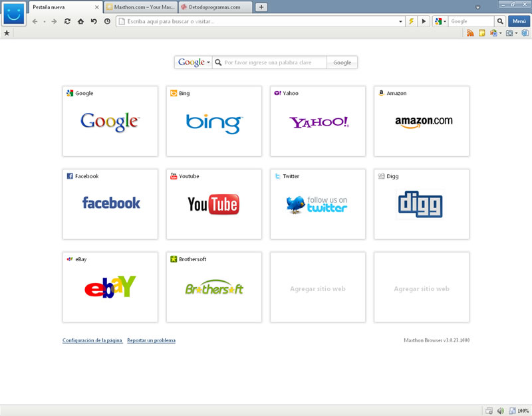Open a new tab with plus button
Screen dimensions: 532x416
pyautogui.click(x=261, y=7)
